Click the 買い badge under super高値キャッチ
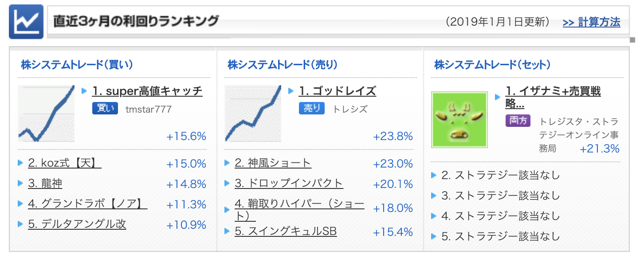 pyautogui.click(x=105, y=109)
